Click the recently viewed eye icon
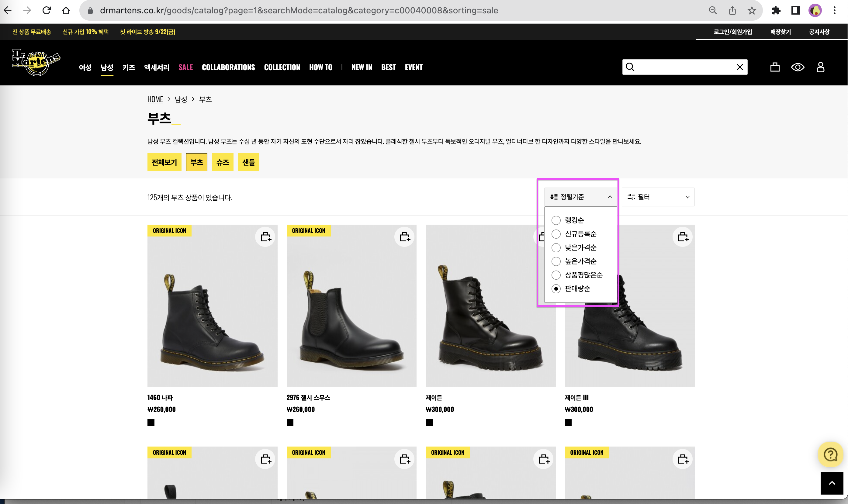848x504 pixels. pos(798,67)
